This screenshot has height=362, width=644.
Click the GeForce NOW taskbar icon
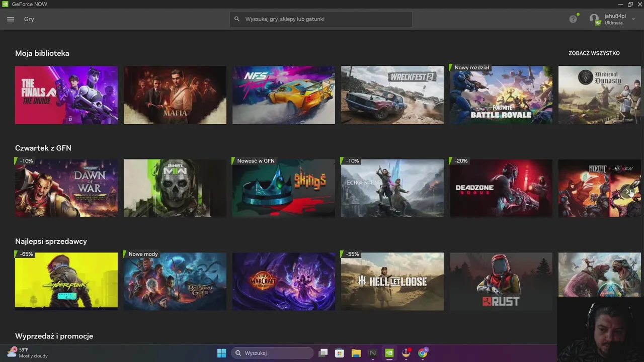(389, 353)
